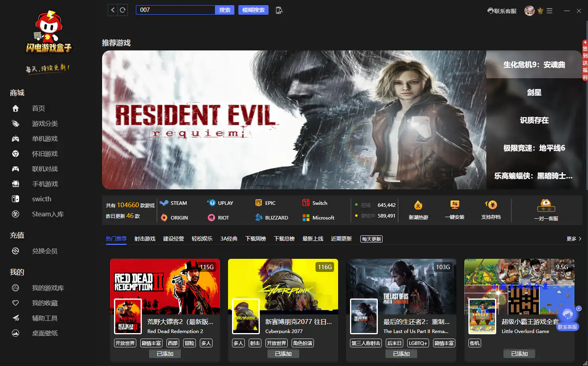Click the picture icon for 桌面壁纸
Screen dimensions: 588x366
coord(15,333)
